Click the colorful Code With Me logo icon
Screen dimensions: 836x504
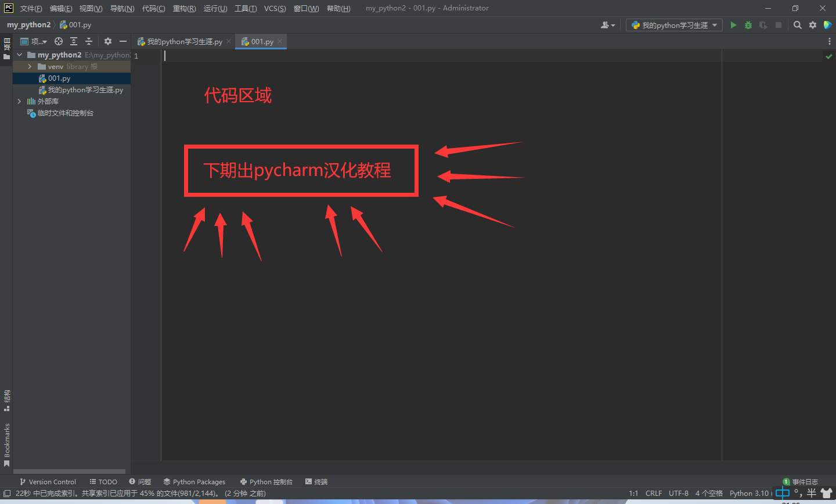coord(828,25)
